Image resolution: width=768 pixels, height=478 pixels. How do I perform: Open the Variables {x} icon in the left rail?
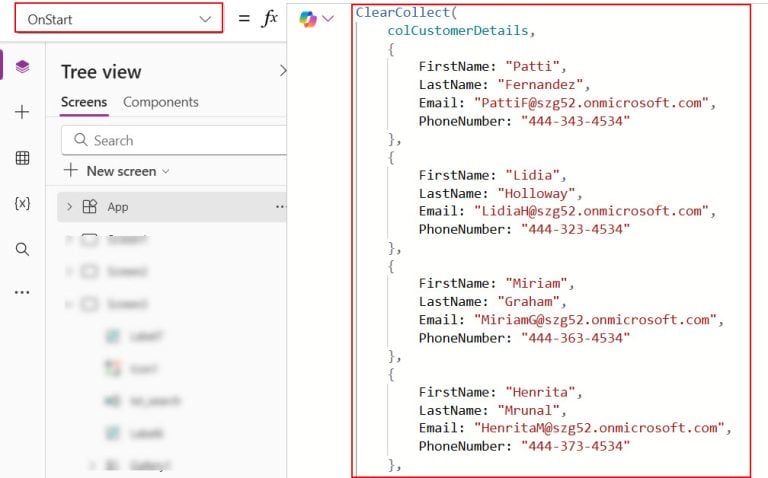[22, 203]
